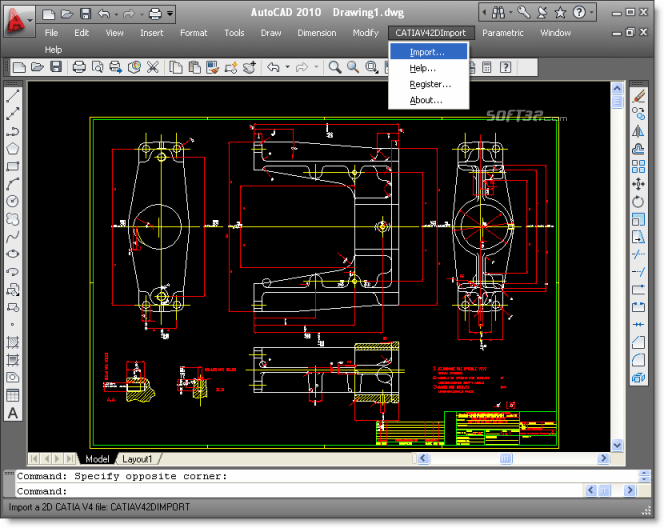Collapse InfoCenter search box with left arrow
The height and width of the screenshot is (528, 664).
point(484,13)
